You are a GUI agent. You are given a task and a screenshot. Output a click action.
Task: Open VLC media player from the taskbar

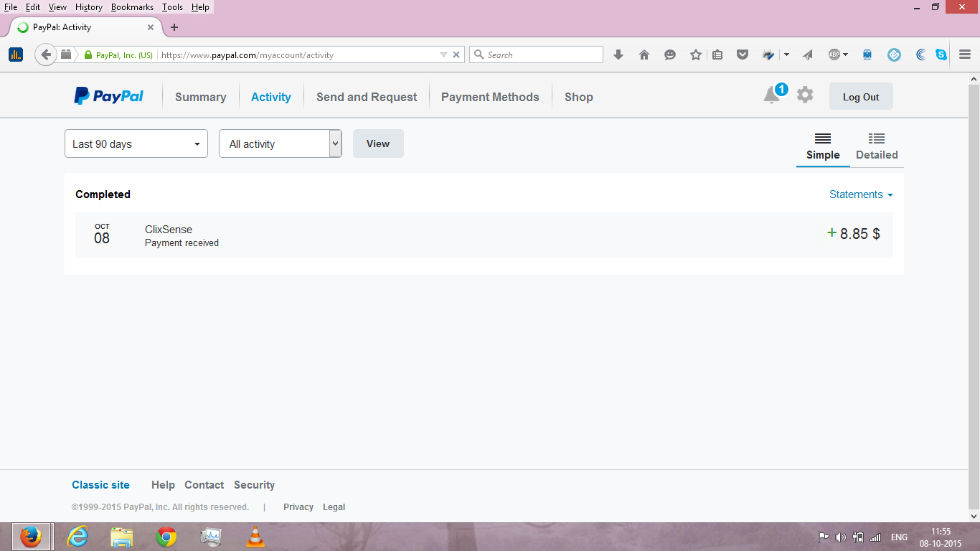point(255,537)
